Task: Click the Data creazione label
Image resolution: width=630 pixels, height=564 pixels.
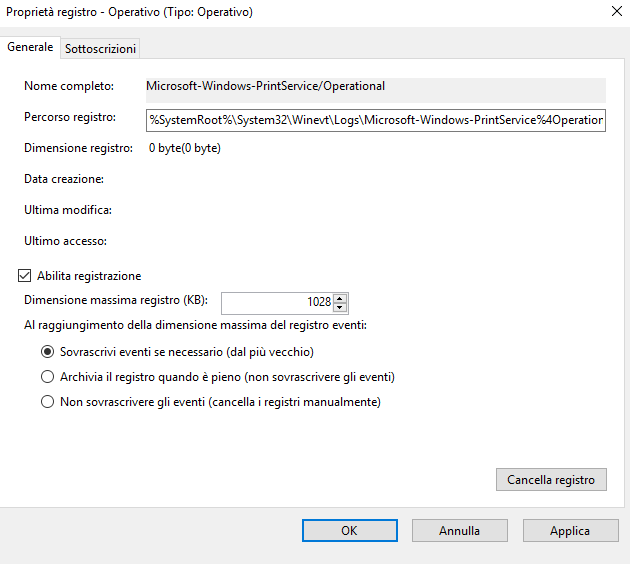Action: point(64,179)
